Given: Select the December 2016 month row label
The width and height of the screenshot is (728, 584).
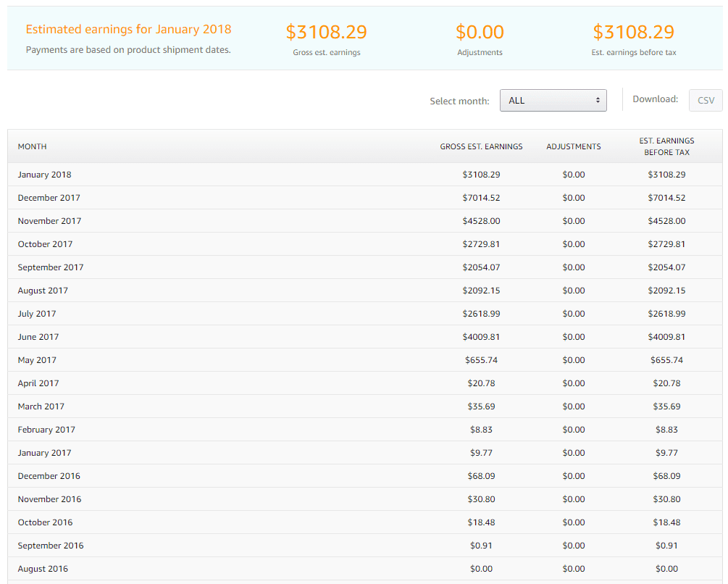Looking at the screenshot, I should click(x=49, y=476).
